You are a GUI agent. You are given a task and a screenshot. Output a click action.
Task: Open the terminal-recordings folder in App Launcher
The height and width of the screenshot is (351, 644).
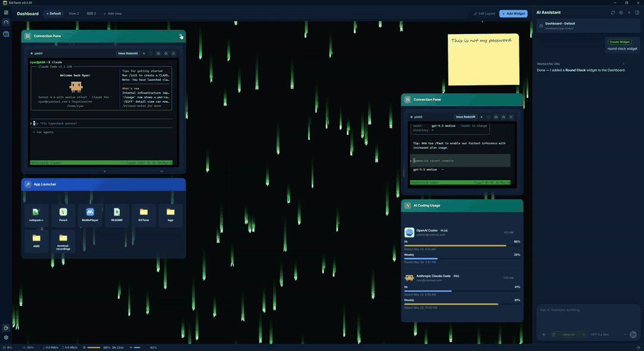coord(63,242)
